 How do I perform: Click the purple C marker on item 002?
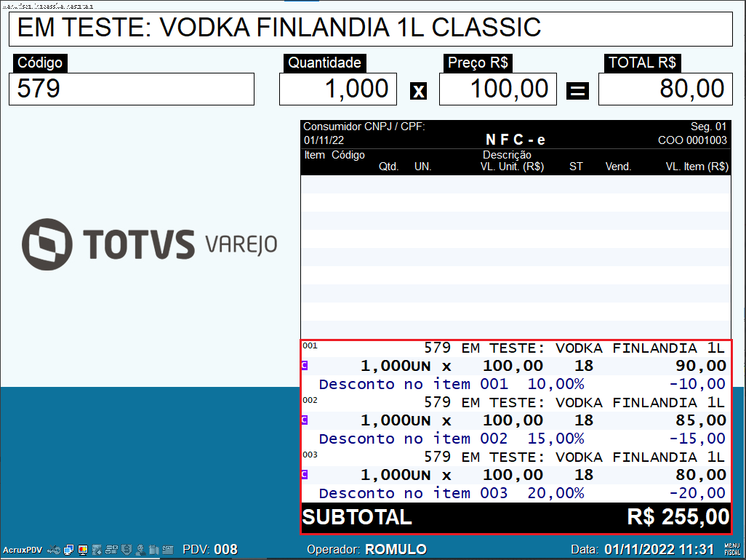tap(305, 420)
